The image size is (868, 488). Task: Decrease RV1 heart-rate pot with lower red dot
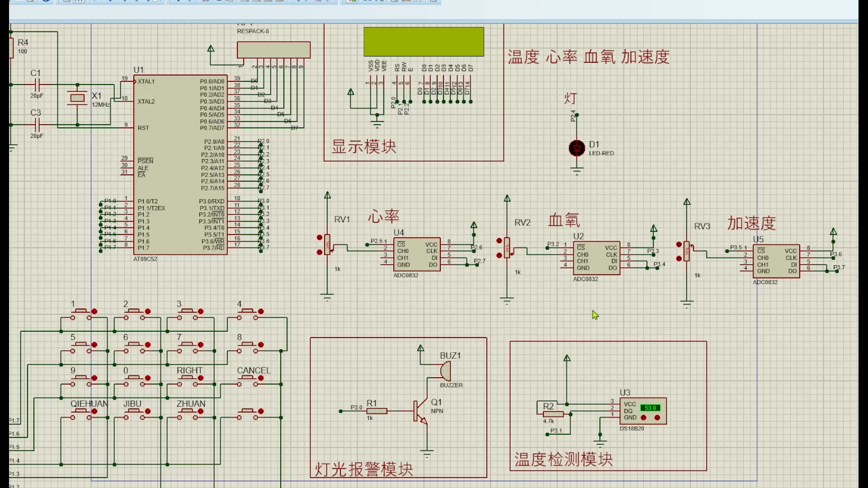(x=320, y=252)
